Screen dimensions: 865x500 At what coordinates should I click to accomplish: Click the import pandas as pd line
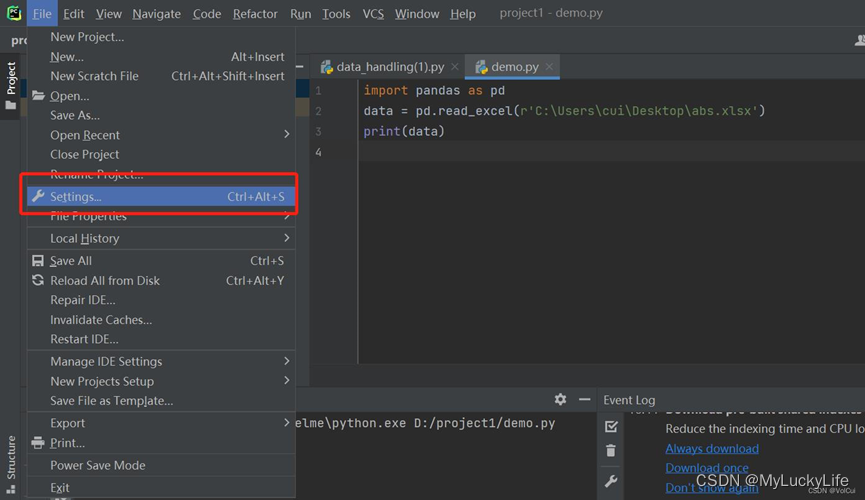click(x=434, y=90)
